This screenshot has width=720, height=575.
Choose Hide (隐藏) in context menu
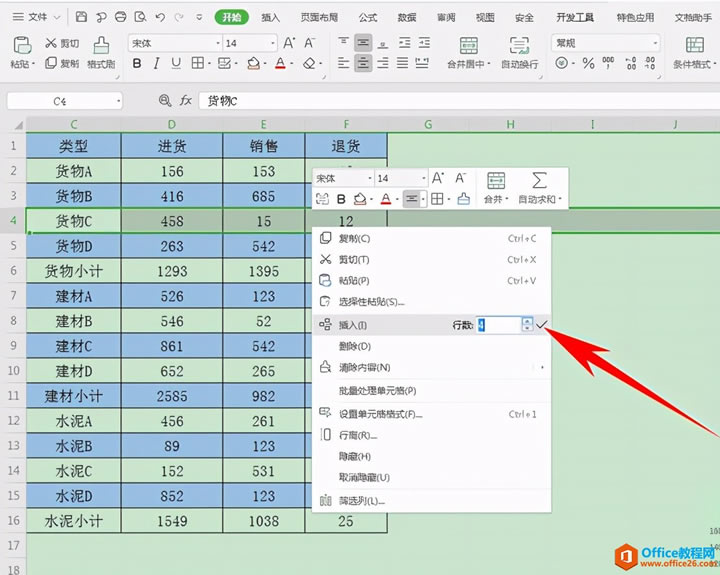pyautogui.click(x=432, y=456)
